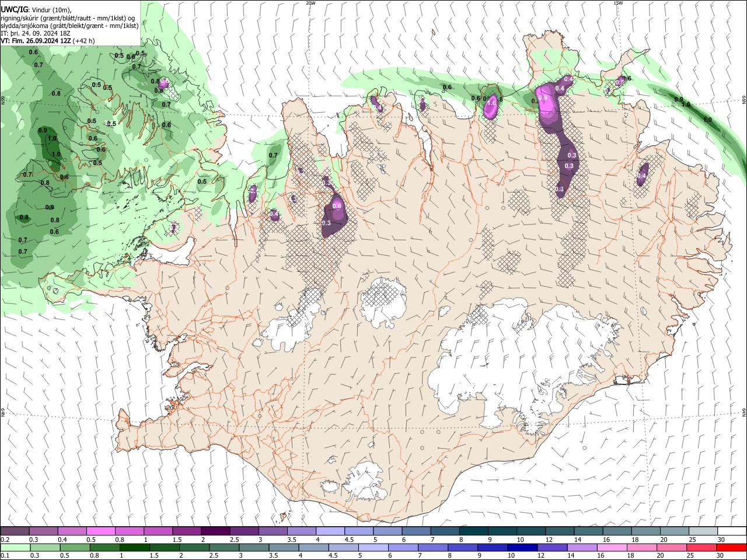Select the '15W' longitude label
This screenshot has width=747, height=560.
point(618,3)
